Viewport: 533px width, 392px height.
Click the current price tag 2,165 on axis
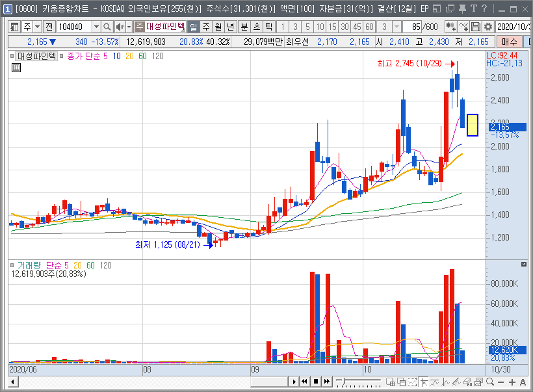tap(508, 127)
